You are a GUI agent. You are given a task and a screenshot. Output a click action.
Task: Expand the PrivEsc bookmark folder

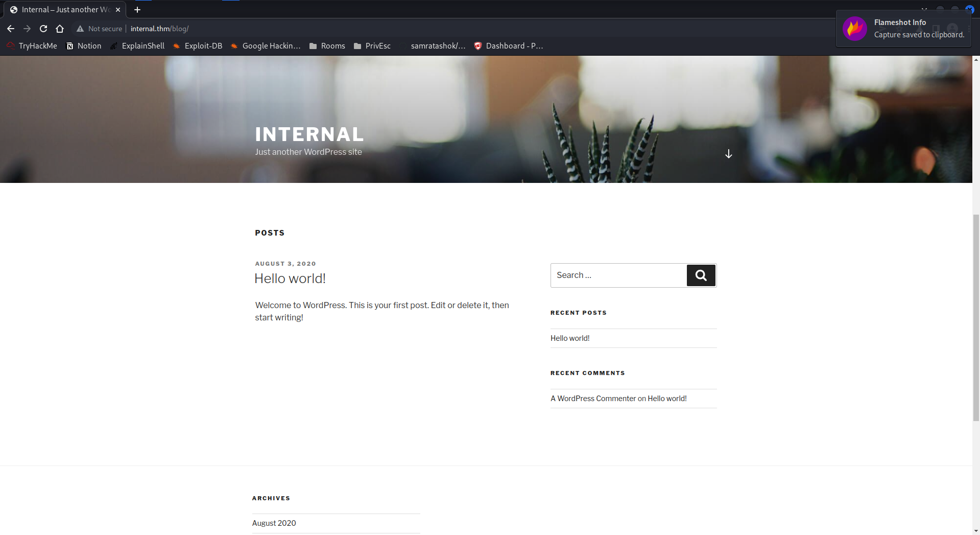point(372,46)
